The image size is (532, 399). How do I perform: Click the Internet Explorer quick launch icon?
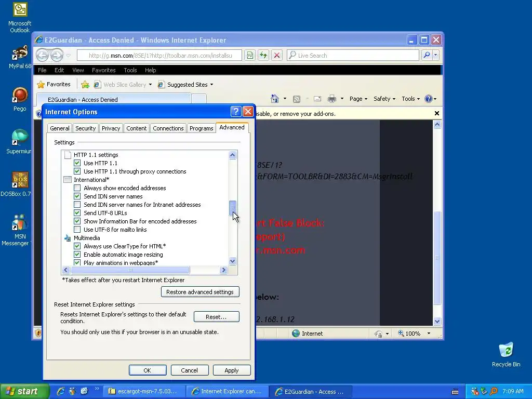[61, 391]
